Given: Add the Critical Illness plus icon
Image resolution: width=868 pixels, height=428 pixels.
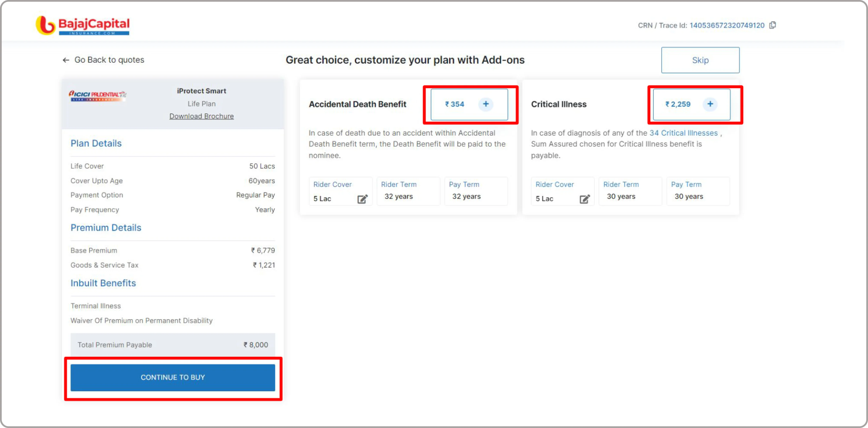Looking at the screenshot, I should pyautogui.click(x=710, y=104).
